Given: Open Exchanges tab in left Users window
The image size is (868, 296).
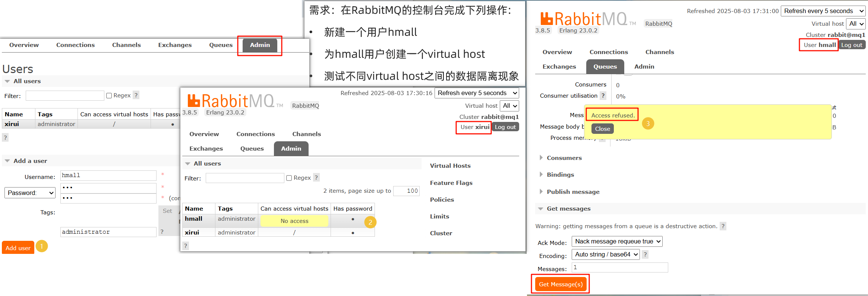Looking at the screenshot, I should click(x=175, y=45).
